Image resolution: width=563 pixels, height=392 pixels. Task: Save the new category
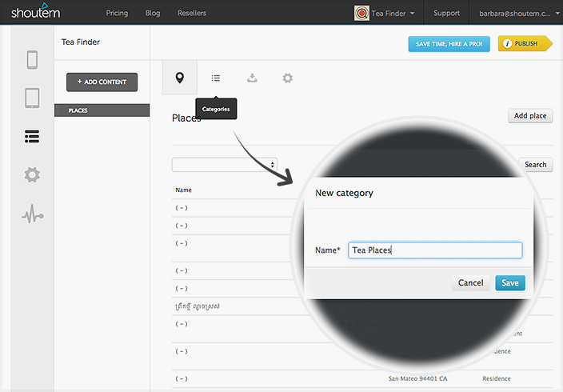point(510,282)
